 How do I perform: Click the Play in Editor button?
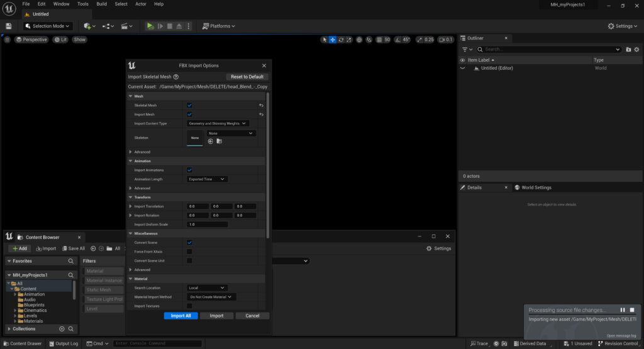click(150, 26)
